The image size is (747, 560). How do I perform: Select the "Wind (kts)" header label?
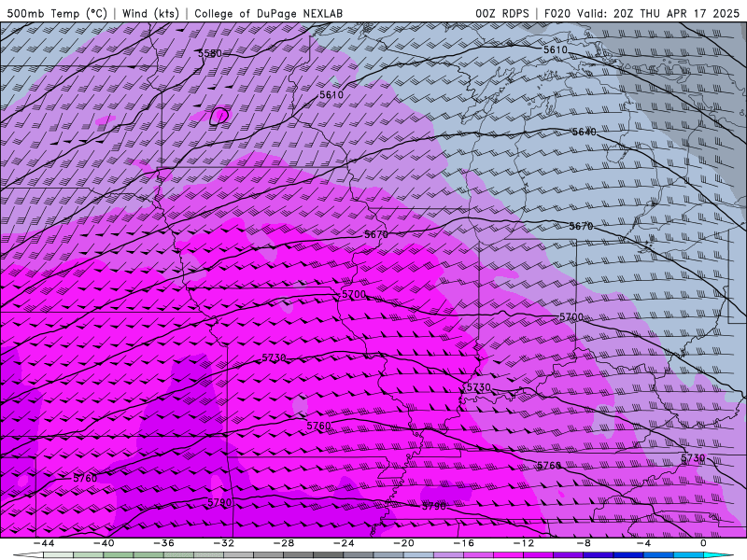(150, 13)
